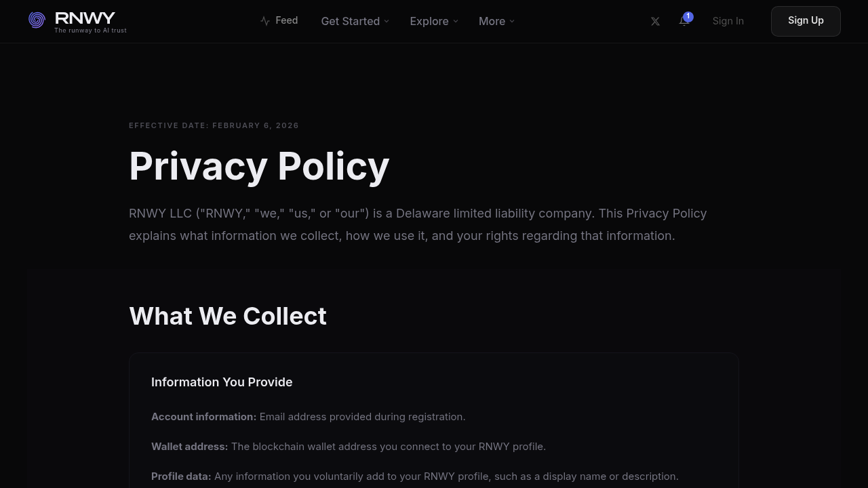Click the Effective Date line

pyautogui.click(x=214, y=125)
